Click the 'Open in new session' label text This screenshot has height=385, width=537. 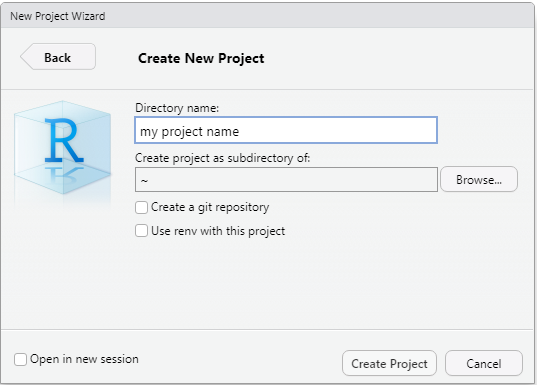[84, 359]
